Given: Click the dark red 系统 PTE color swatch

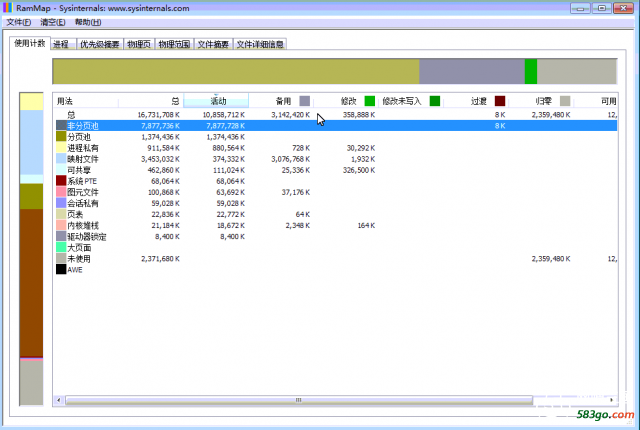Looking at the screenshot, I should pos(61,181).
